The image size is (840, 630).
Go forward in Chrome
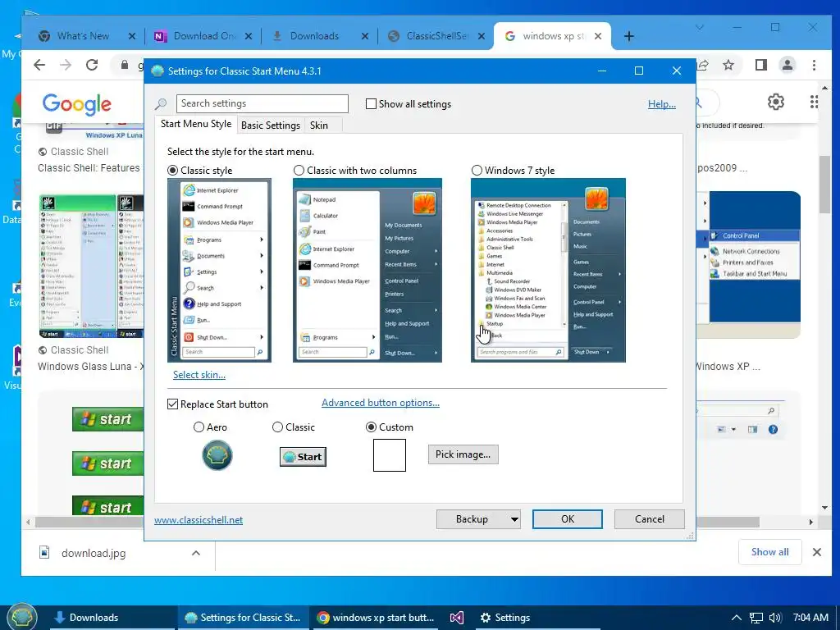tap(66, 65)
